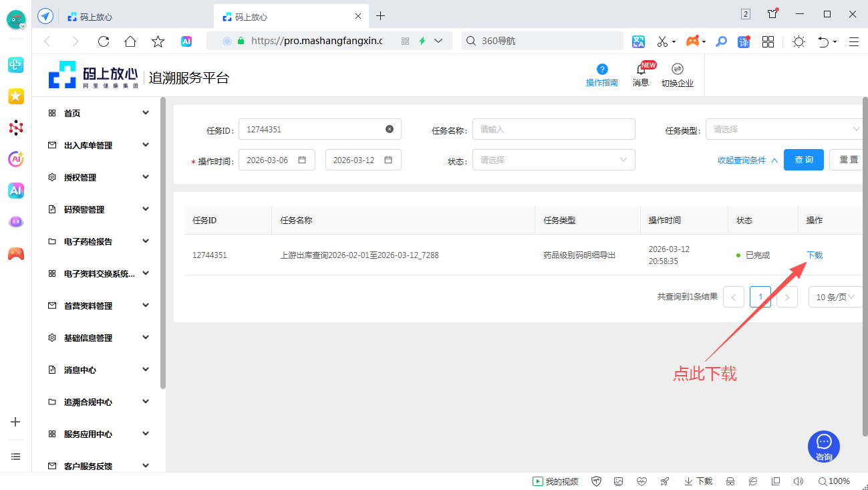This screenshot has height=490, width=868.
Task: Open the 下载 manager in status bar
Action: pyautogui.click(x=698, y=481)
